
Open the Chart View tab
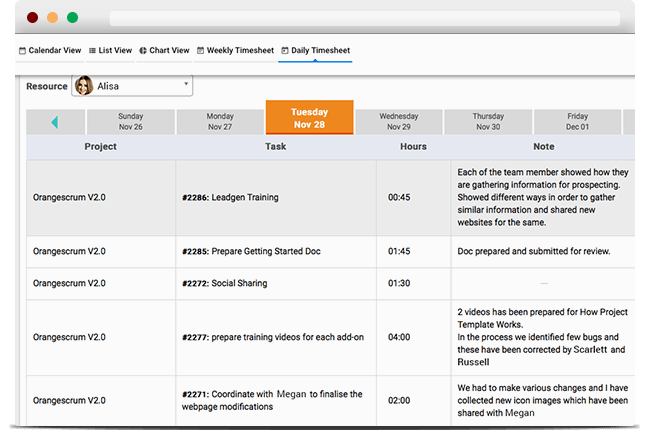click(164, 50)
